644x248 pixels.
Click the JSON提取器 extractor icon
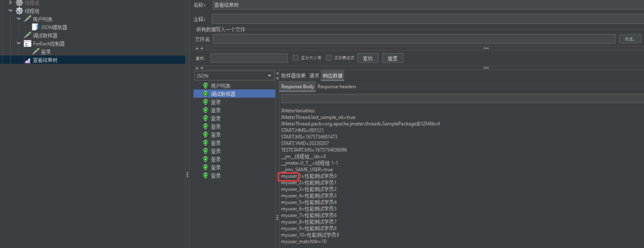click(x=35, y=27)
